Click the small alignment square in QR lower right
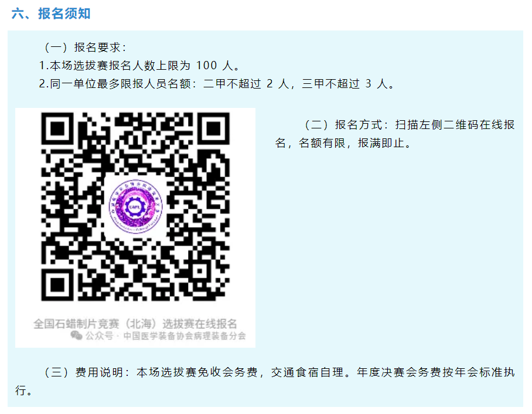This screenshot has height=414, width=532. 199,271
